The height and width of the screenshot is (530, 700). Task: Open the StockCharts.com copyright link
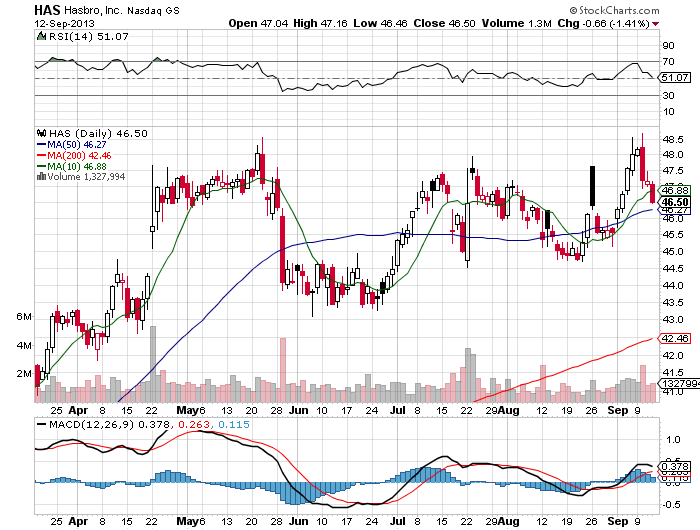click(x=614, y=10)
